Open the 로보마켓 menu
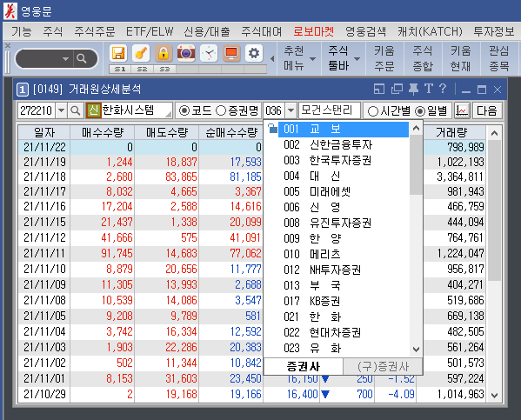Image resolution: width=521 pixels, height=420 pixels. [x=313, y=31]
